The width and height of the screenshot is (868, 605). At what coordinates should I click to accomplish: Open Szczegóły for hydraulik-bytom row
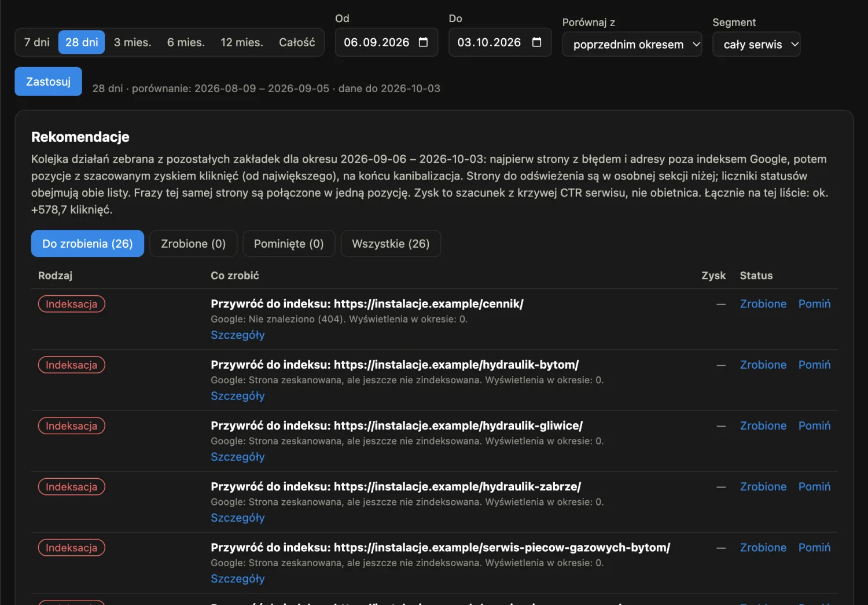click(238, 396)
